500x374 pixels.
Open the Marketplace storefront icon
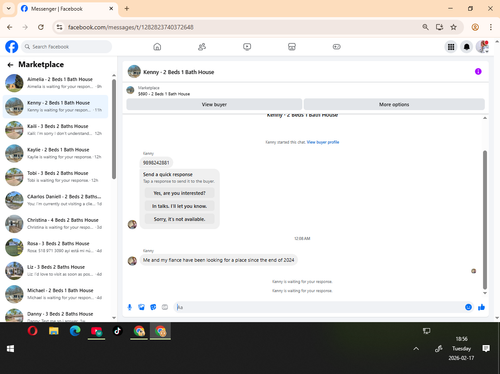(x=292, y=47)
